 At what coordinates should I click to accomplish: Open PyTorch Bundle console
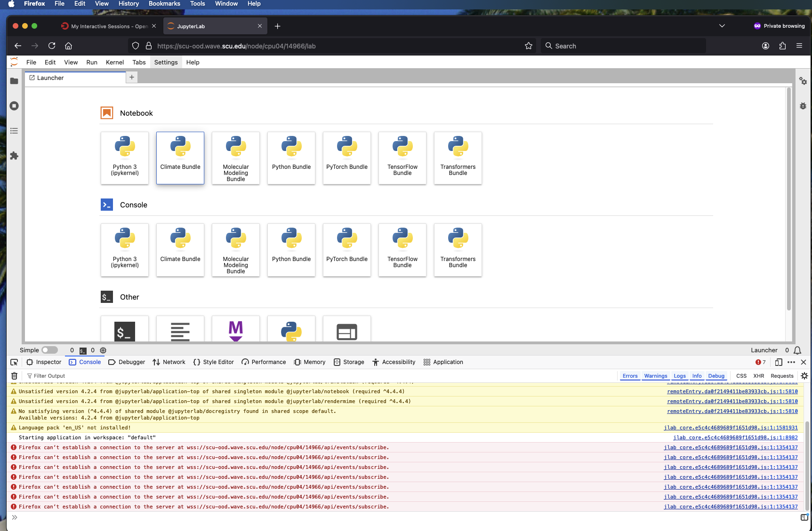pos(347,250)
